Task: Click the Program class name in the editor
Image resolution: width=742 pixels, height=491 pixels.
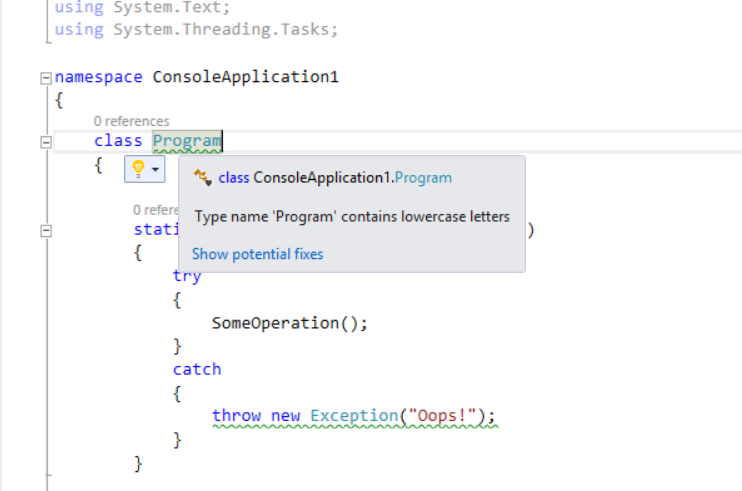Action: [x=187, y=141]
